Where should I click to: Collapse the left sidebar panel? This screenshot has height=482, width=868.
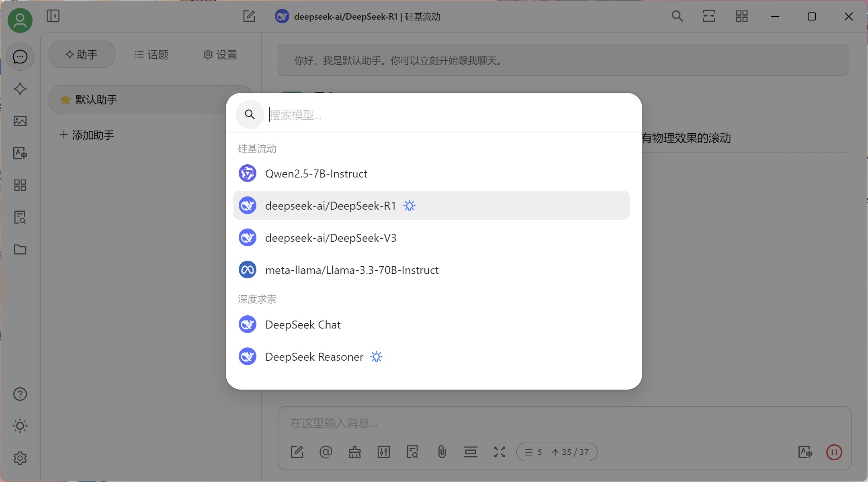coord(53,16)
